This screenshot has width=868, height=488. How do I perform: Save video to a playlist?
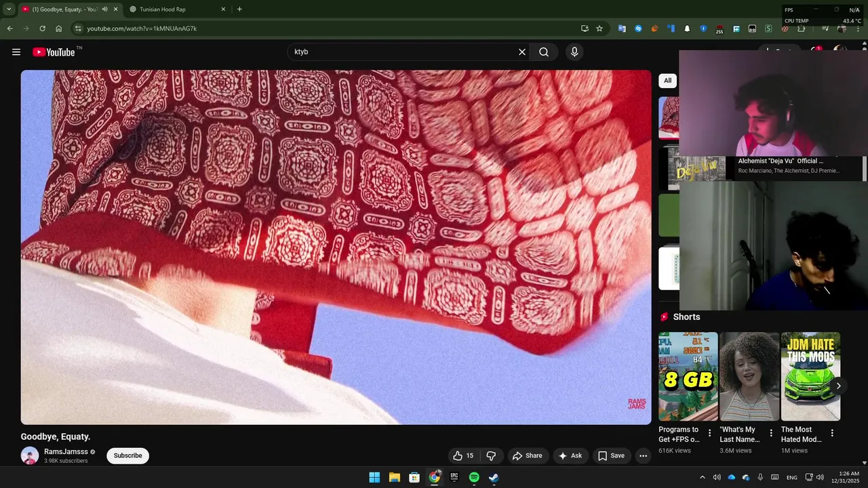click(x=611, y=455)
